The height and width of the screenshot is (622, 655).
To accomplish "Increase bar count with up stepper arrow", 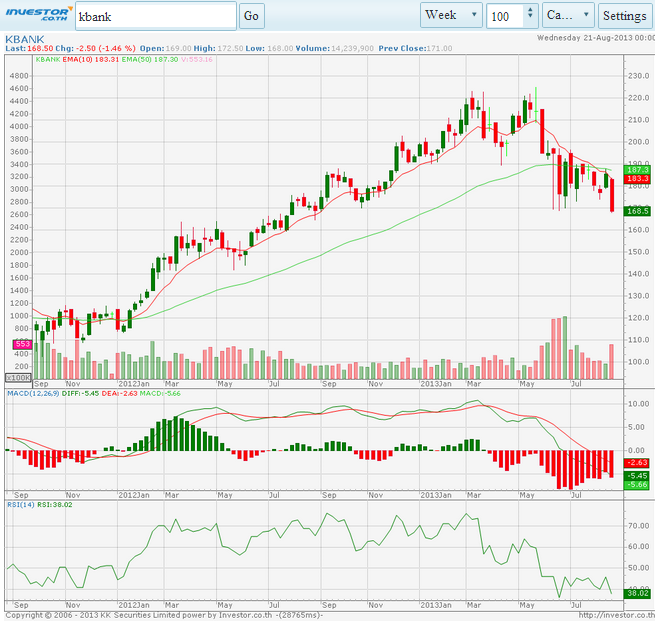I will click(x=530, y=10).
